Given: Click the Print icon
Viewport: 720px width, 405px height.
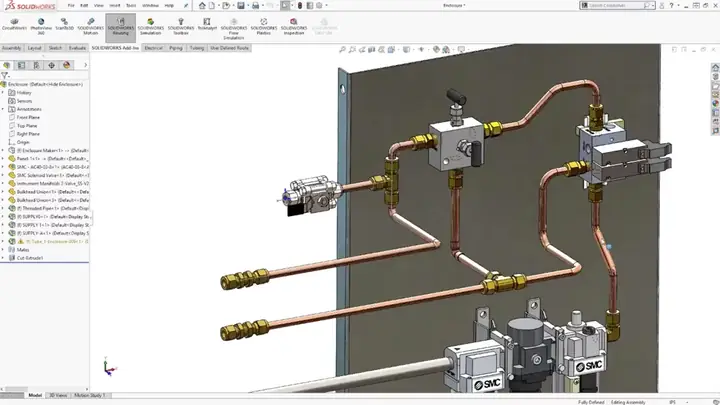Looking at the screenshot, I should pyautogui.click(x=256, y=6).
